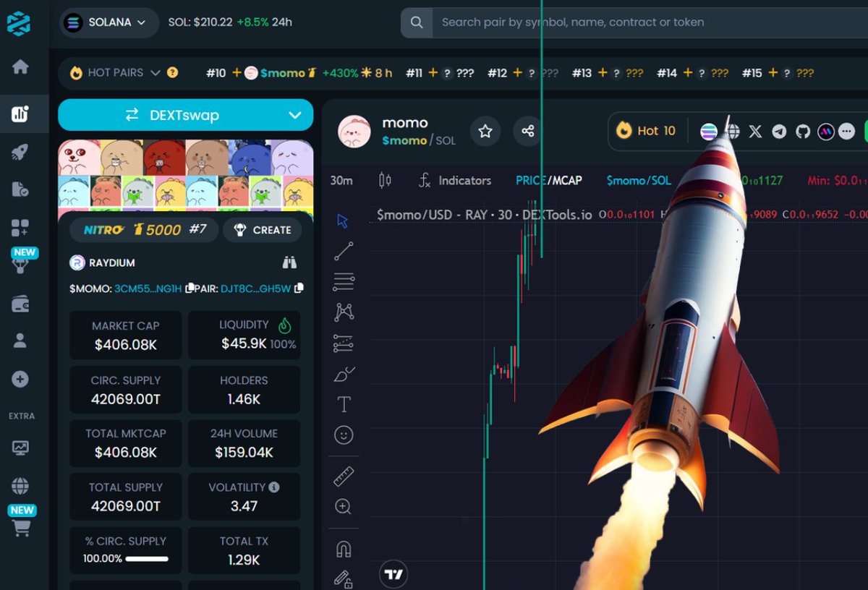The height and width of the screenshot is (590, 868).
Task: Click the search magnifier icon
Action: coord(417,22)
